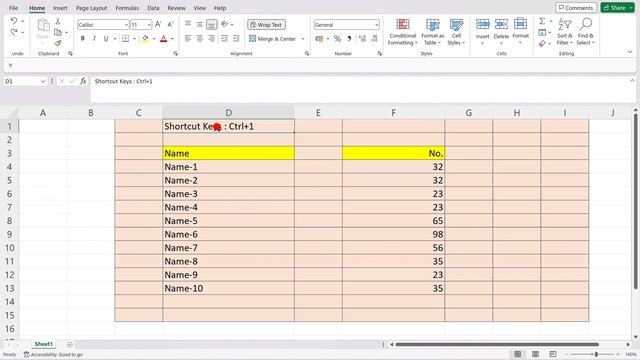The width and height of the screenshot is (640, 360).
Task: Apply the red Font Color swatch
Action: coord(164,38)
